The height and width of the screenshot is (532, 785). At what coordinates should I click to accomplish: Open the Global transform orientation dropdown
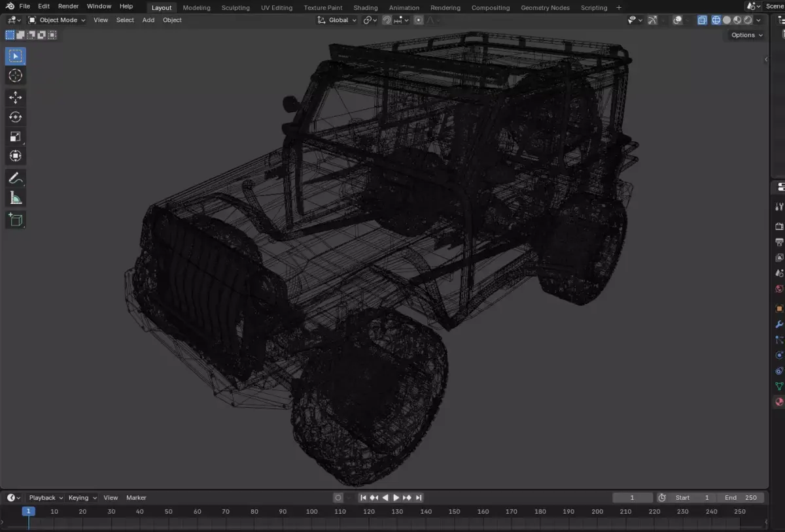click(337, 20)
